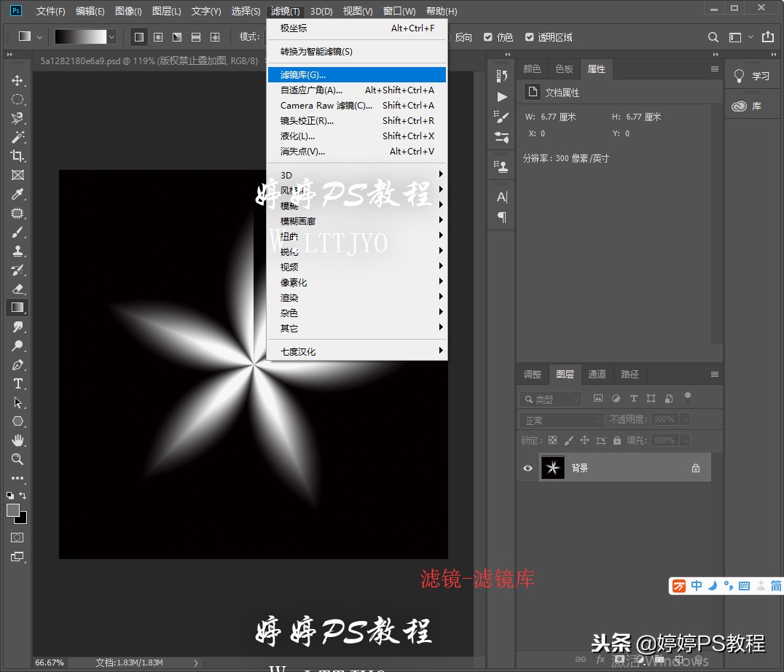Open the layer blend mode 正常 dropdown
Screen dimensions: 784x672
coord(561,420)
